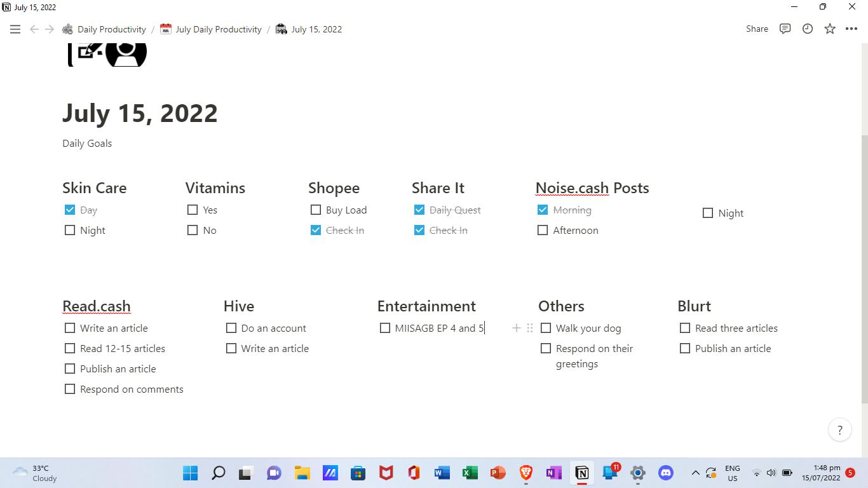
Task: Click the Publish an article text under Blurt
Action: tap(733, 348)
